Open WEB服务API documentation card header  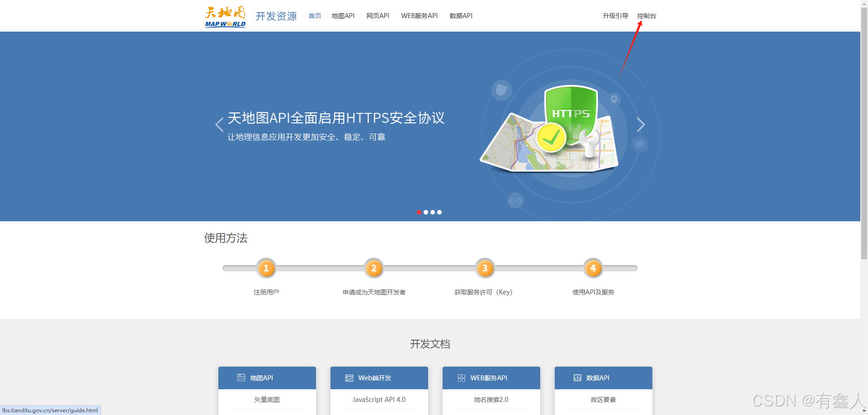pos(491,378)
